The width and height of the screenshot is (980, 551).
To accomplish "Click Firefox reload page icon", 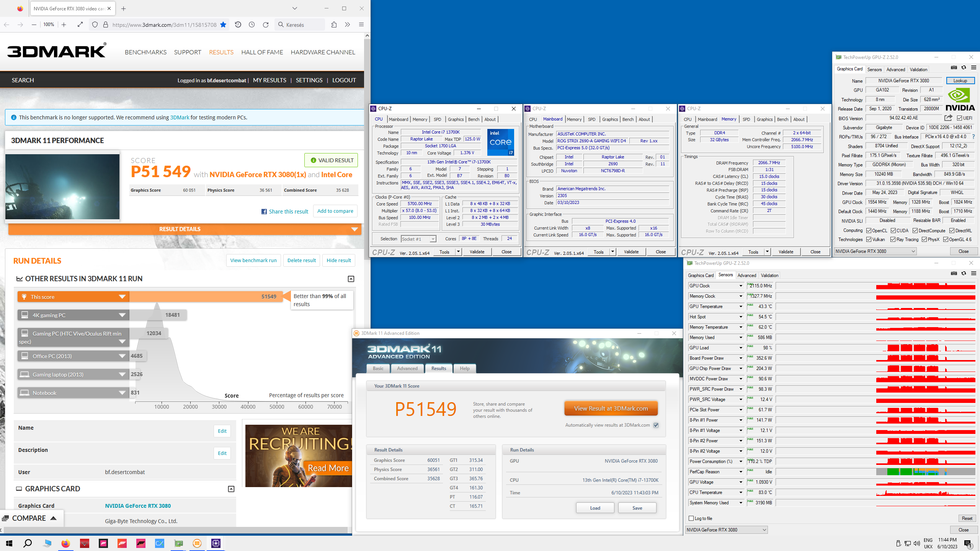I will click(x=266, y=25).
